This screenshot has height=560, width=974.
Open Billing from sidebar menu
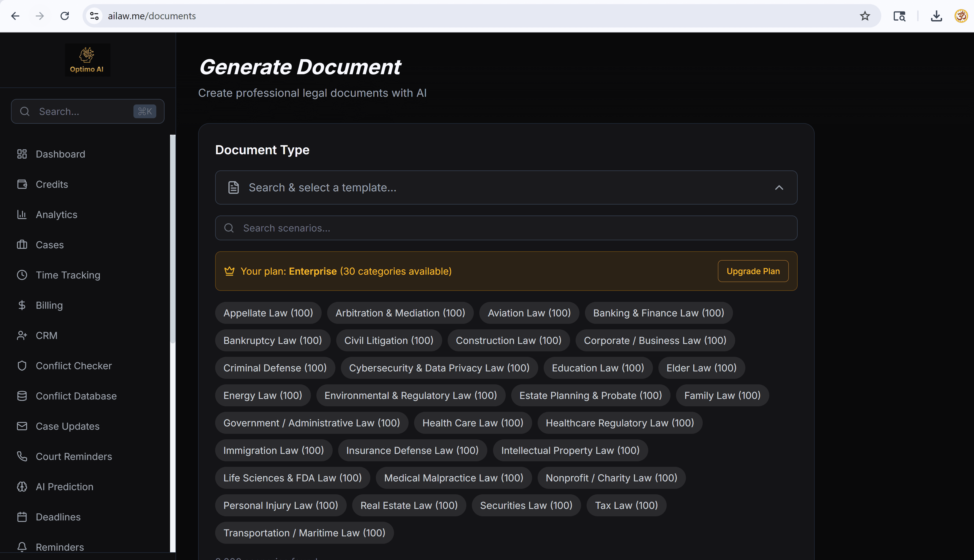click(49, 305)
